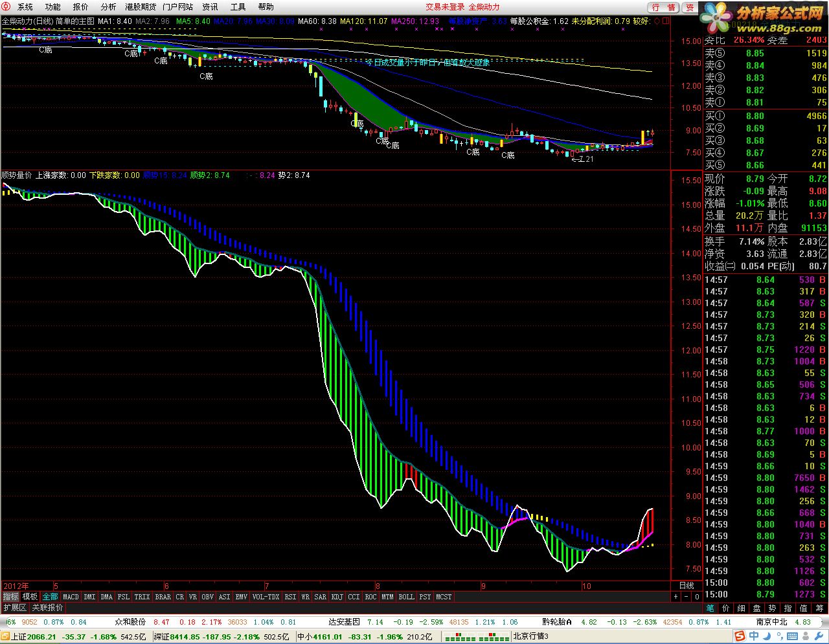This screenshot has height=644, width=829.
Task: Open the 门户网站 menu
Action: pyautogui.click(x=178, y=6)
